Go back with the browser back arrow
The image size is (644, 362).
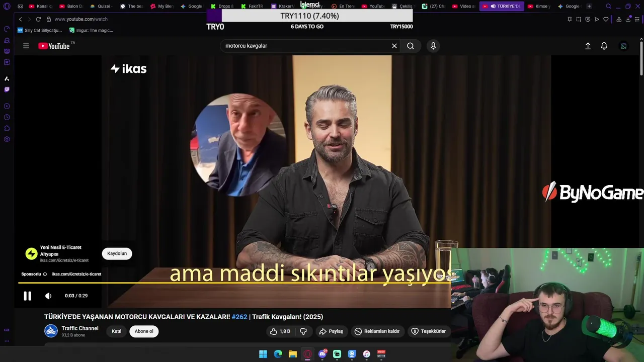(x=20, y=19)
